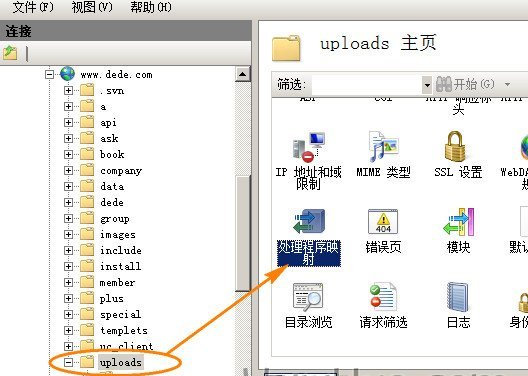Click the tree scrollbar up arrow

242,74
